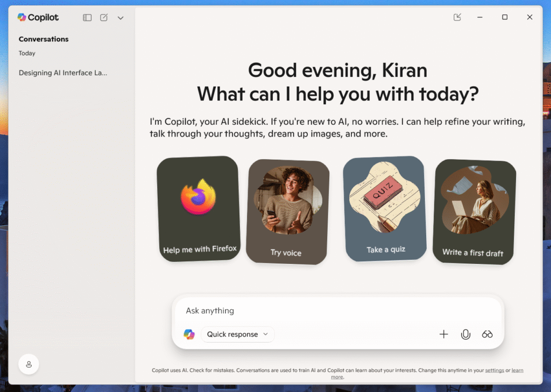Click the plus icon to add attachment
The width and height of the screenshot is (551, 392).
point(443,334)
